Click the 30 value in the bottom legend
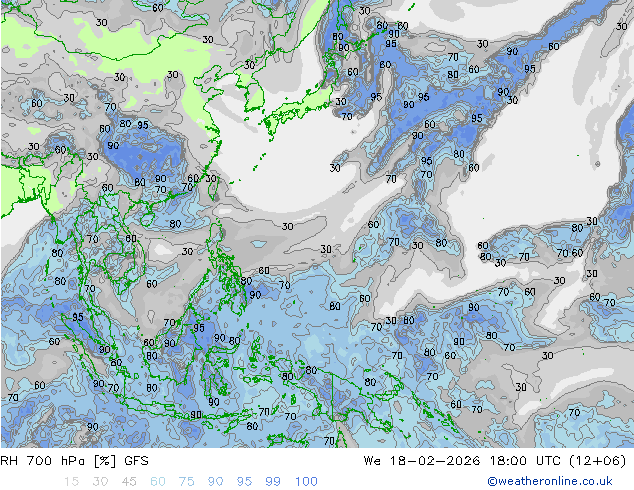This screenshot has width=634, height=490. pos(100,482)
